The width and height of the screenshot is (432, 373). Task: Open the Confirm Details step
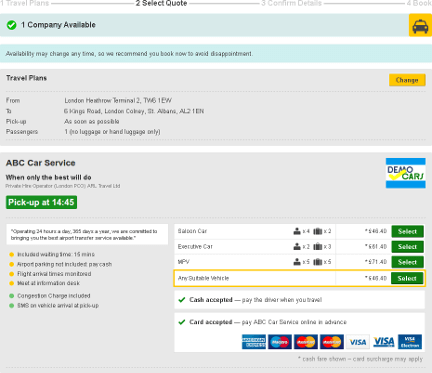point(291,3)
